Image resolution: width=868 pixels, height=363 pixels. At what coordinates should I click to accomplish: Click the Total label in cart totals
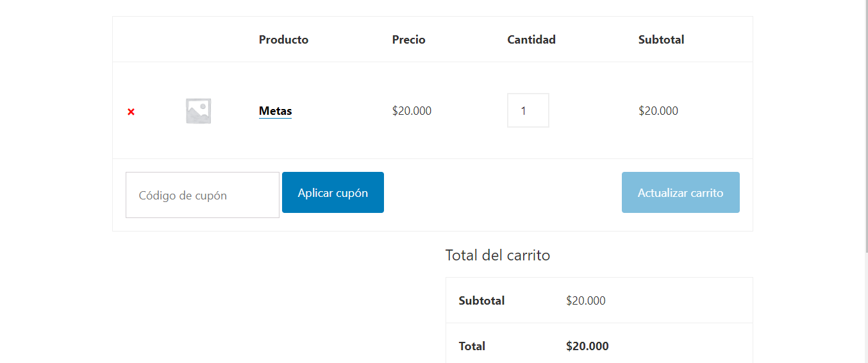pos(472,346)
